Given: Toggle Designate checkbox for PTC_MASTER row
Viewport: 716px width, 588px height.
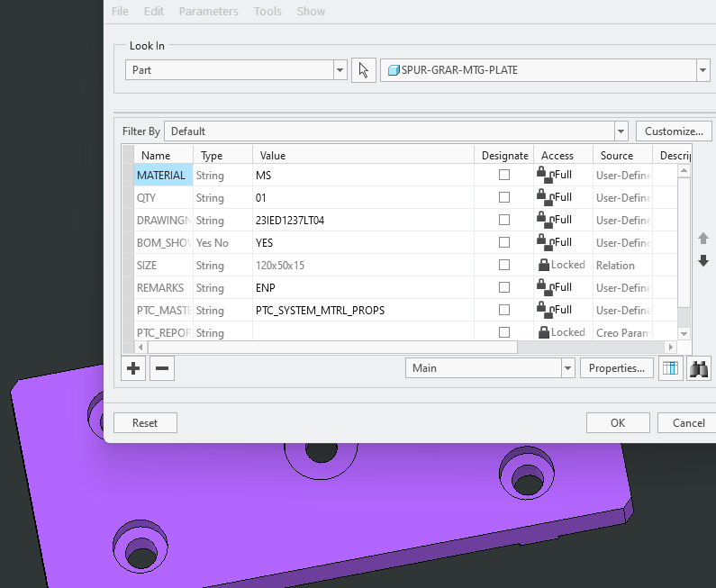Looking at the screenshot, I should click(x=504, y=310).
